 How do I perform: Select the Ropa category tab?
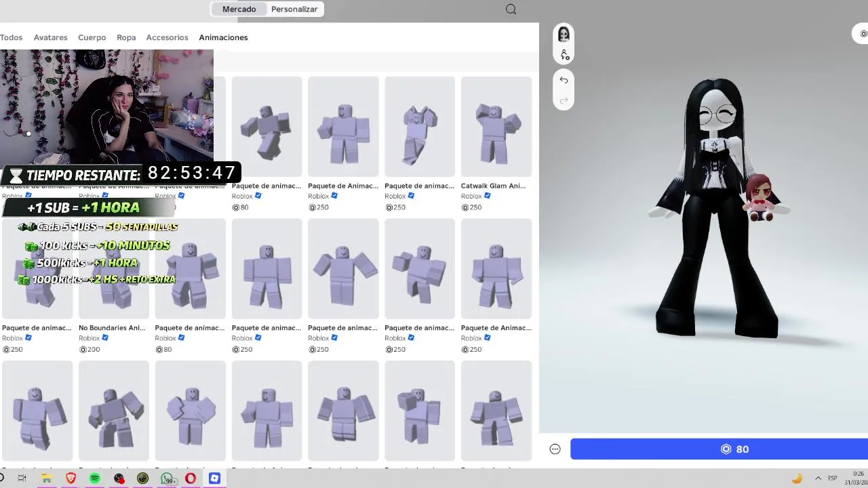126,37
